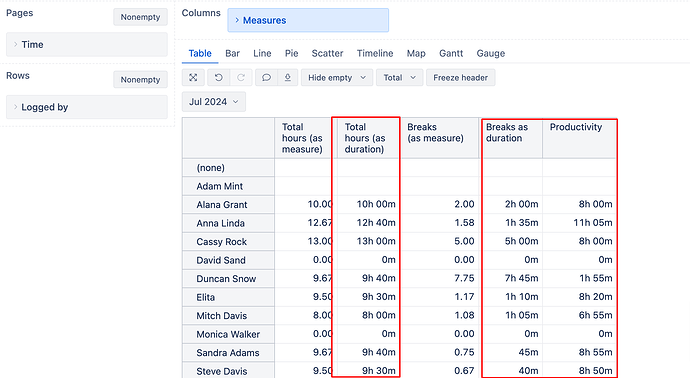Select the Monica Walker row header
690x378 pixels.
click(228, 334)
